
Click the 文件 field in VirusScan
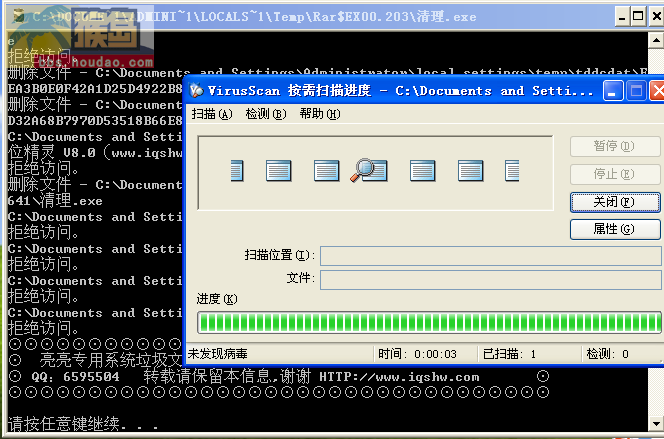491,279
